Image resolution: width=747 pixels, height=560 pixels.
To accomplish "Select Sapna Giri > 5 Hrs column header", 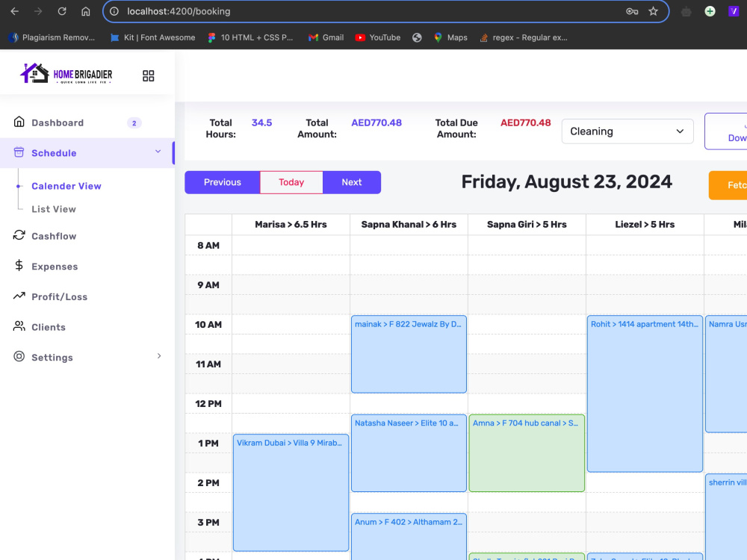I will coord(527,224).
